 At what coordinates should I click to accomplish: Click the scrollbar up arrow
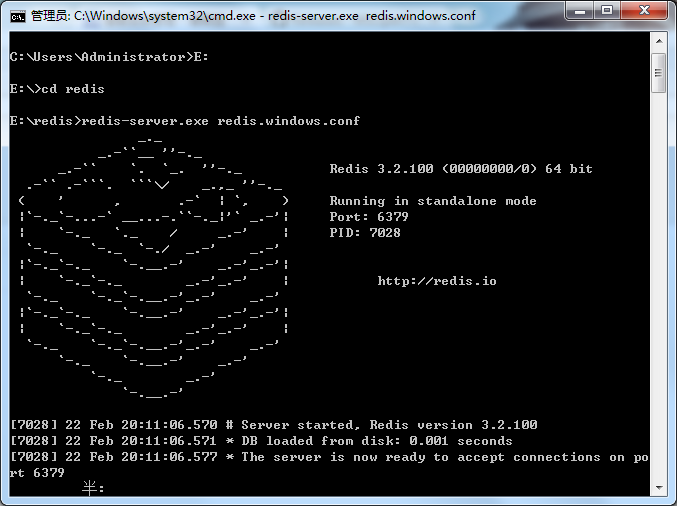point(659,41)
